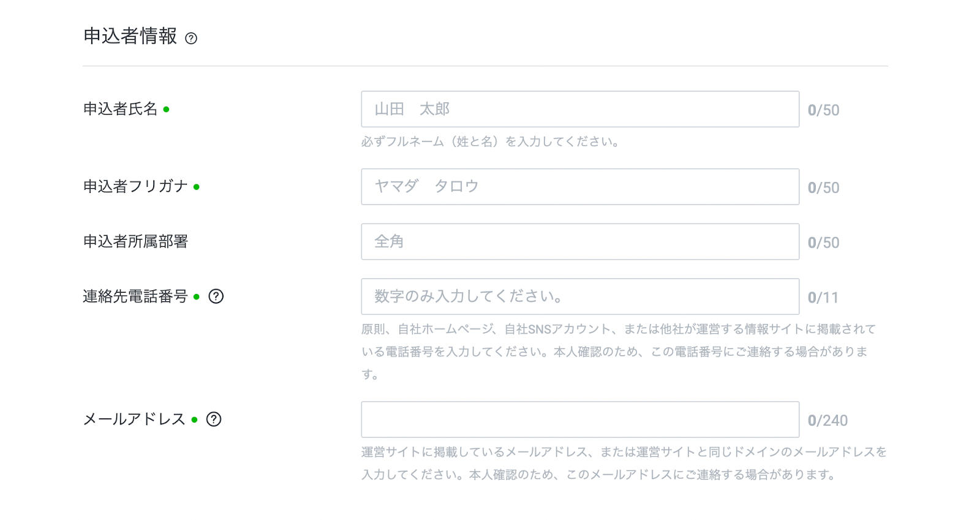Click the 申込者フリガナ label text
The image size is (980, 520).
(135, 186)
